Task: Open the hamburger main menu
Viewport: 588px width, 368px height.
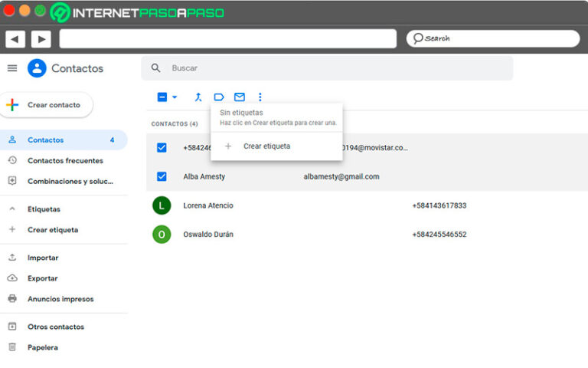Action: (x=12, y=68)
